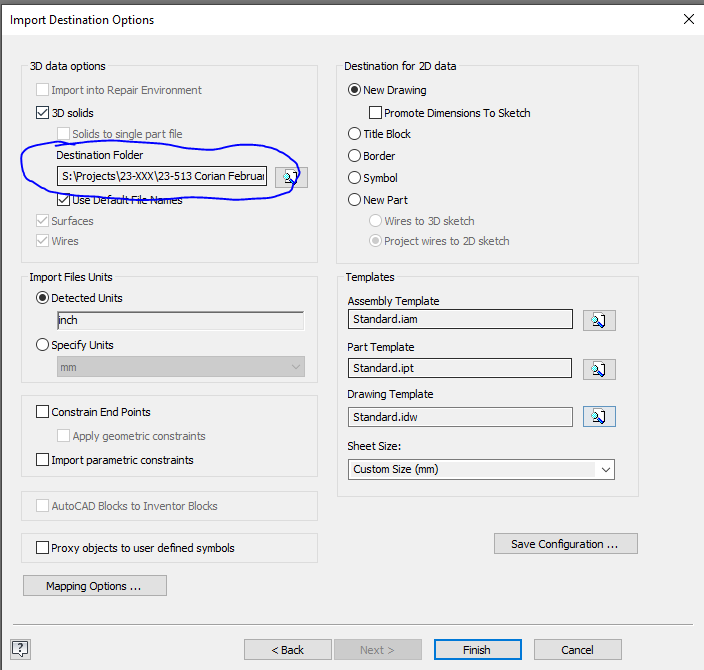Click the Assembly Template Standard.iam field
This screenshot has width=704, height=670.
pyautogui.click(x=460, y=319)
